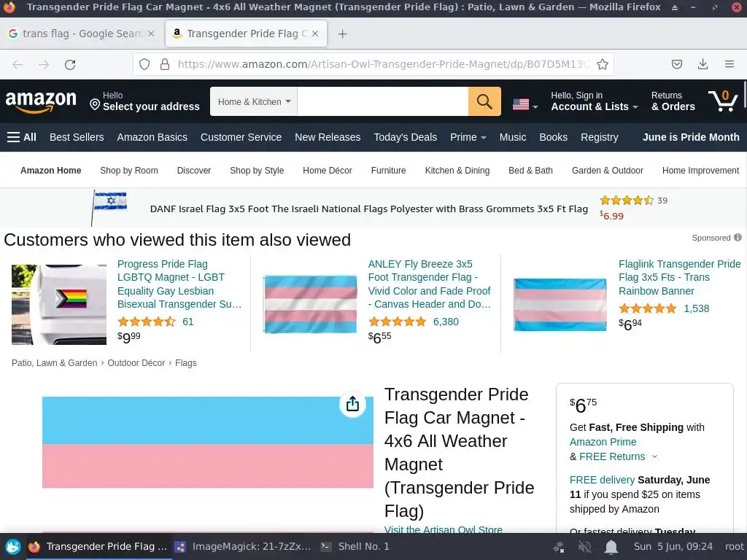Click Israel flag ad thumbnail
The image size is (747, 560).
[109, 208]
